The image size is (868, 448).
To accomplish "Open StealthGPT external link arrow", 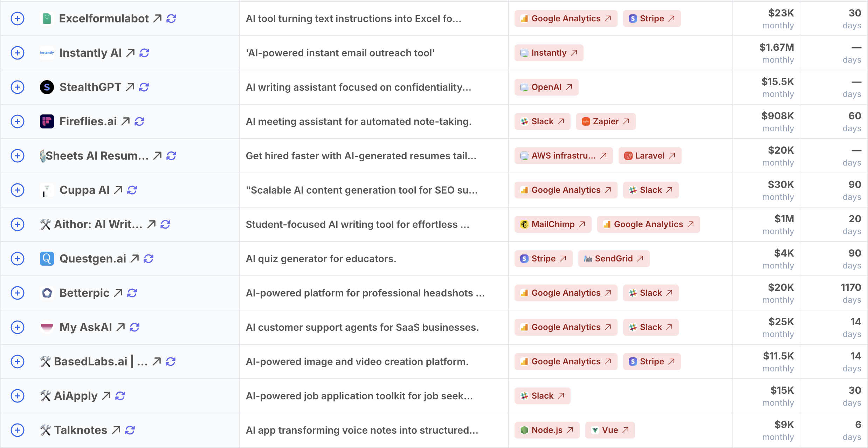I will pyautogui.click(x=130, y=87).
